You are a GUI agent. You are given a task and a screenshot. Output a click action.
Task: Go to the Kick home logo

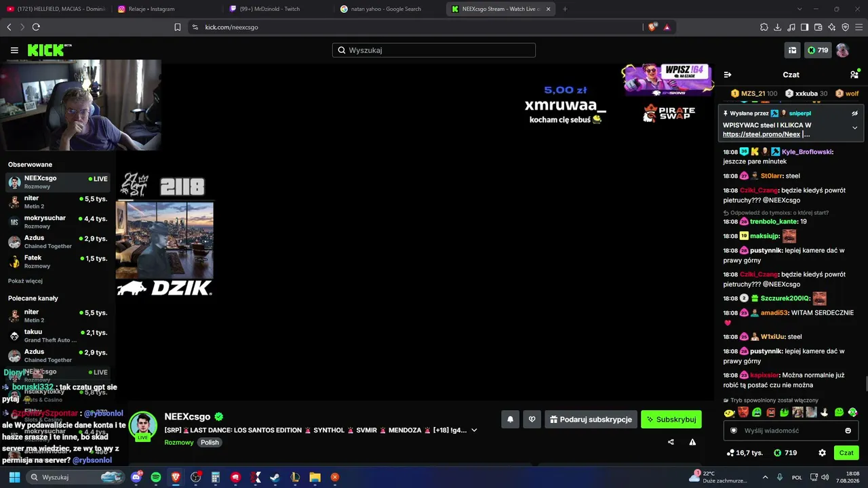(x=50, y=50)
